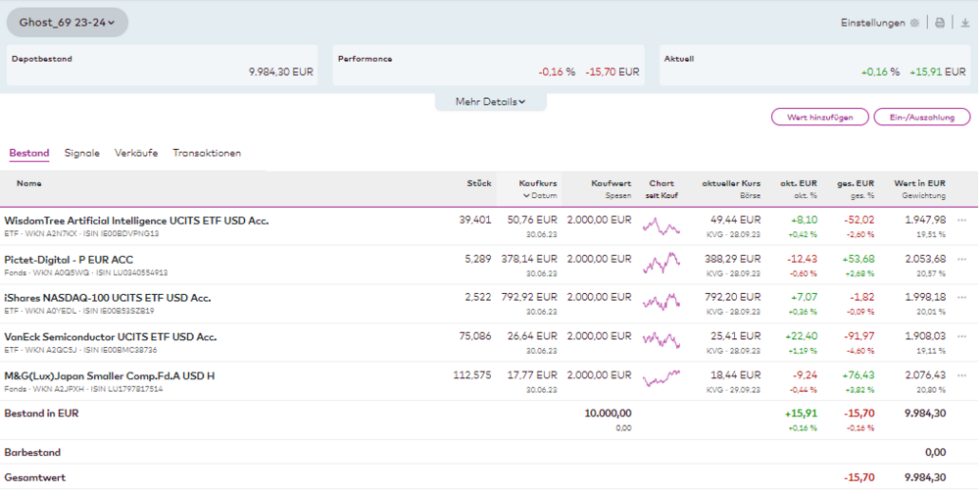Open three-dot menu for M&G Japan Smaller

pyautogui.click(x=961, y=374)
